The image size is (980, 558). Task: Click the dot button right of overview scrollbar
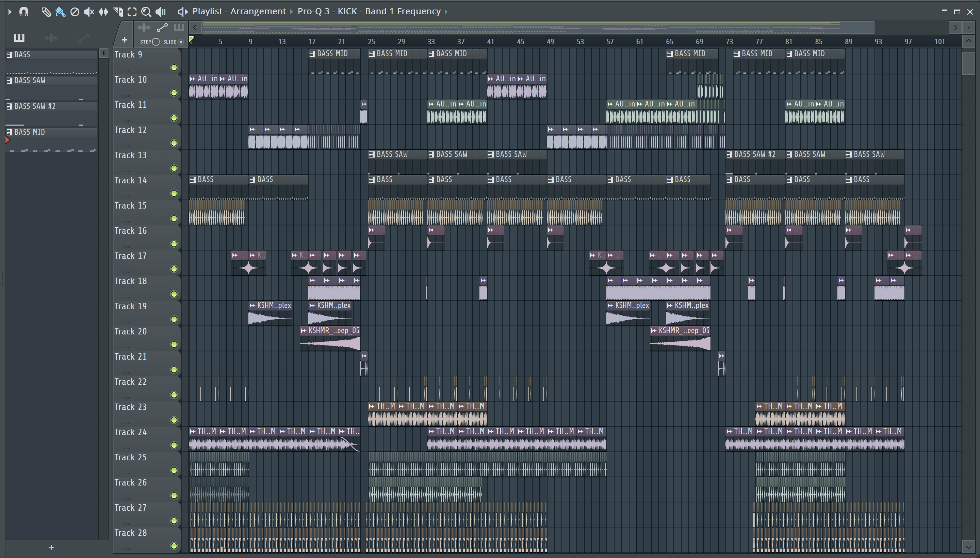coord(968,28)
